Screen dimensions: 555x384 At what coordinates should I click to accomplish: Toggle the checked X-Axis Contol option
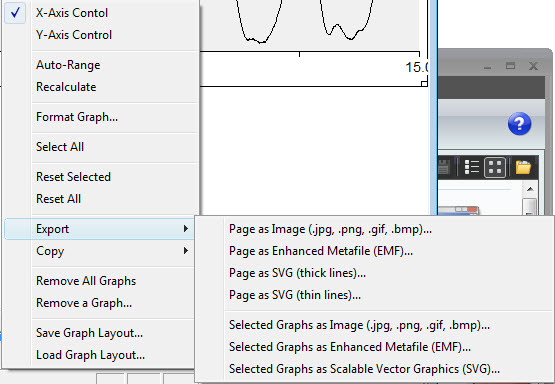pos(101,13)
